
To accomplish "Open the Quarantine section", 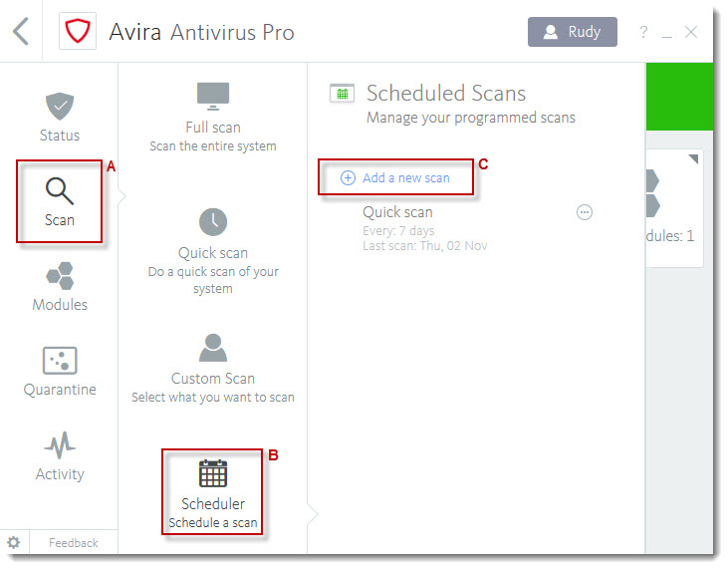I will pyautogui.click(x=60, y=372).
